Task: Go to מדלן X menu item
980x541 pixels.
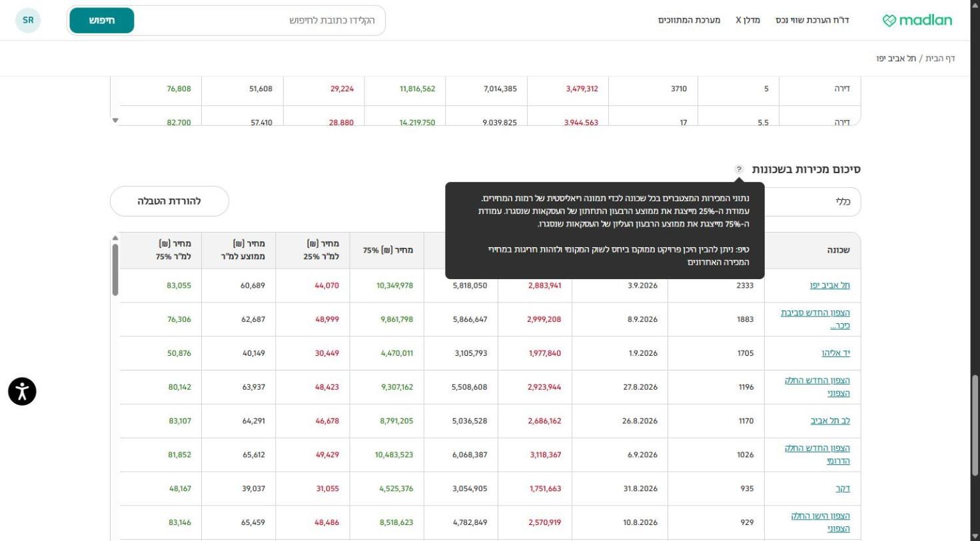Action: [747, 20]
